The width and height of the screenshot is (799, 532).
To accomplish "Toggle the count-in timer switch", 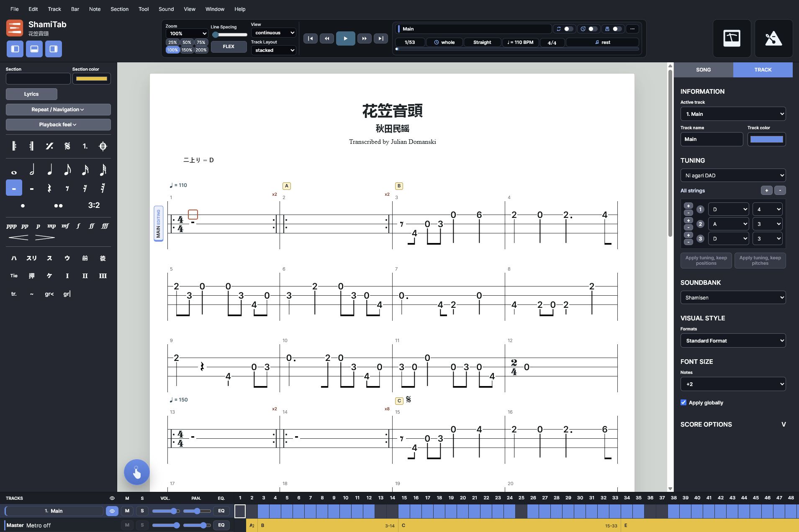I will [592, 29].
